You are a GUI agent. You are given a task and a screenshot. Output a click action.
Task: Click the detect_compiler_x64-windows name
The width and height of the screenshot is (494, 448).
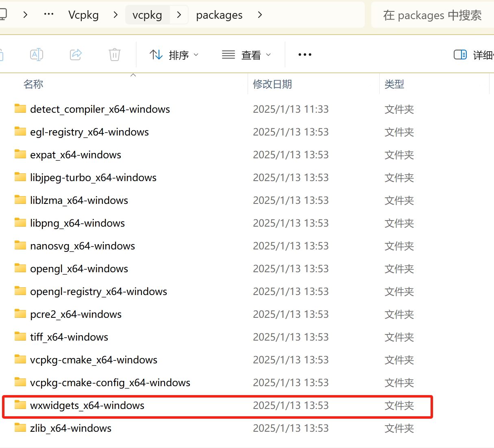coord(100,109)
